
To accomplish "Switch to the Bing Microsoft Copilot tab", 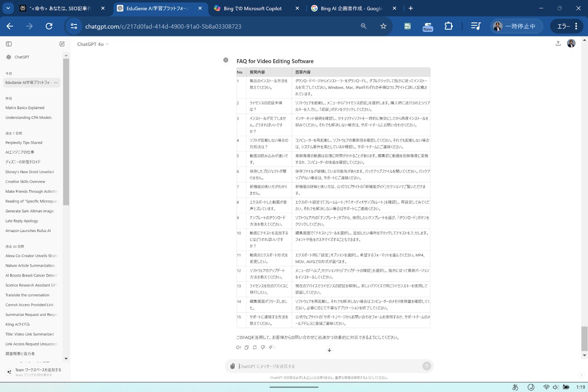I will (x=252, y=8).
